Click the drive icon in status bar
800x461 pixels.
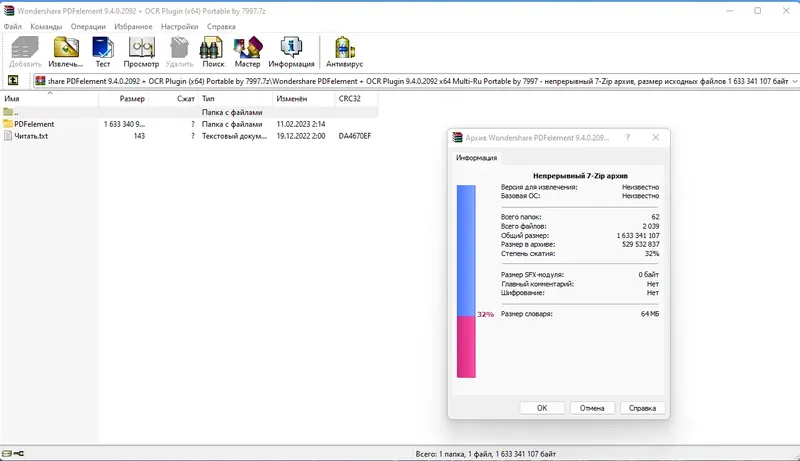[x=7, y=453]
